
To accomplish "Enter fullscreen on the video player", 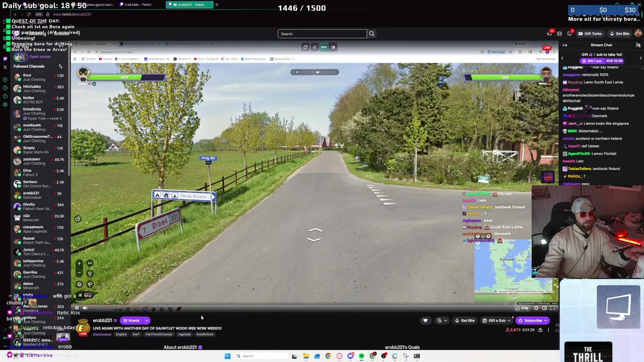I will [552, 308].
